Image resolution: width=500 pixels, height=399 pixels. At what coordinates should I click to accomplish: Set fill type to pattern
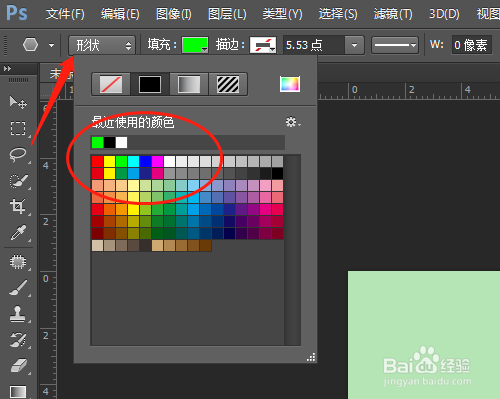228,84
